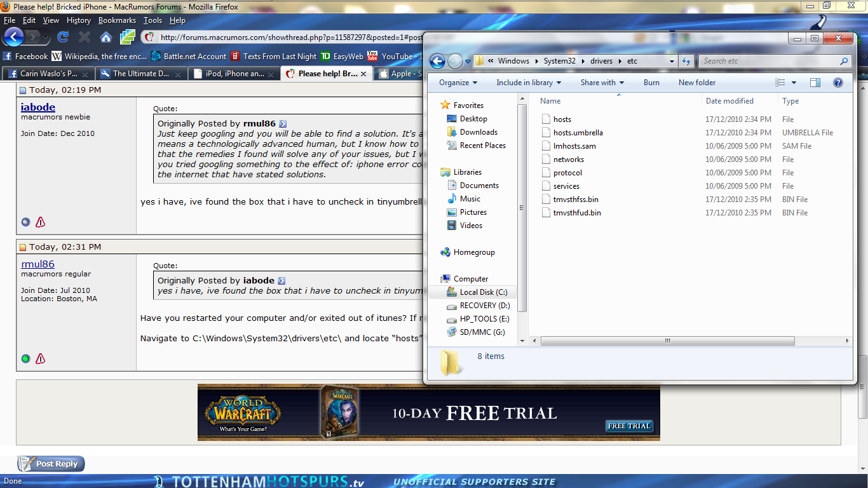Click iabode's offline status icon
The height and width of the screenshot is (488, 868).
[x=25, y=222]
